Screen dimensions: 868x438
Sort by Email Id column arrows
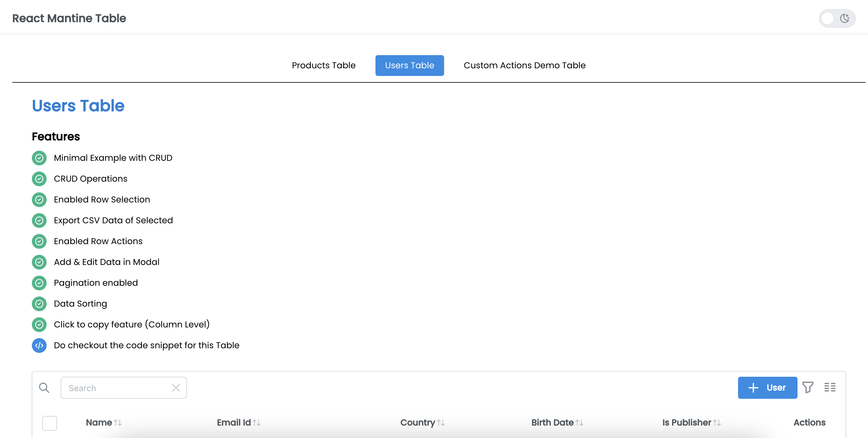click(x=257, y=422)
